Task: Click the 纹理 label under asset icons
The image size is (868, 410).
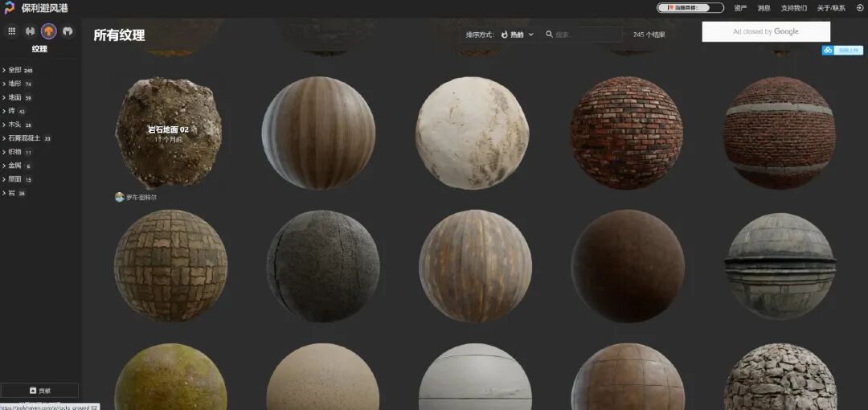Action: click(x=39, y=49)
